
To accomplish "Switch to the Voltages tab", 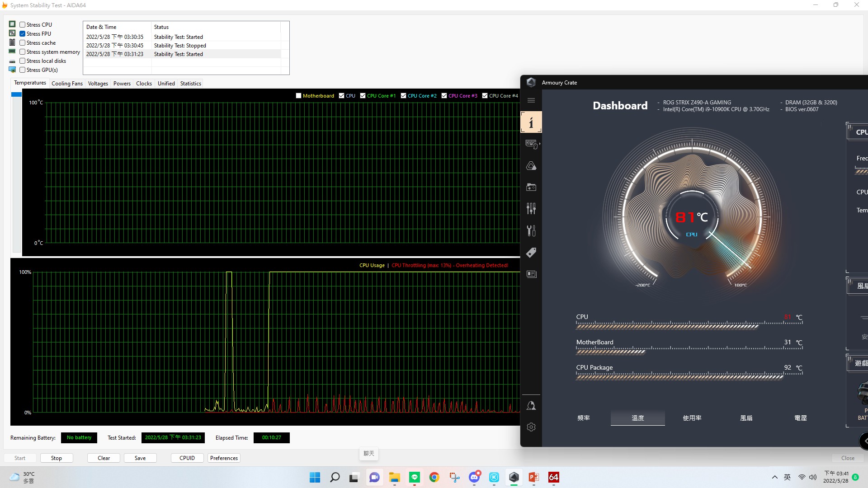I will 98,84.
